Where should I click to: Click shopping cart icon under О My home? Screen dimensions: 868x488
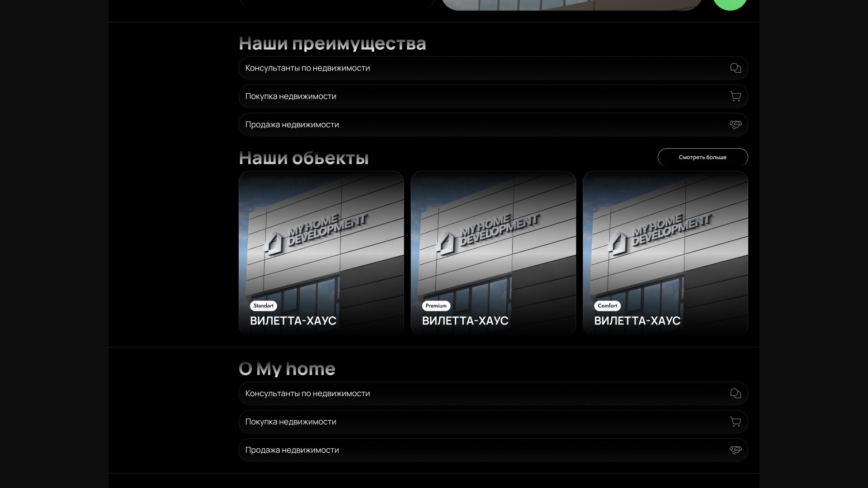[736, 422]
